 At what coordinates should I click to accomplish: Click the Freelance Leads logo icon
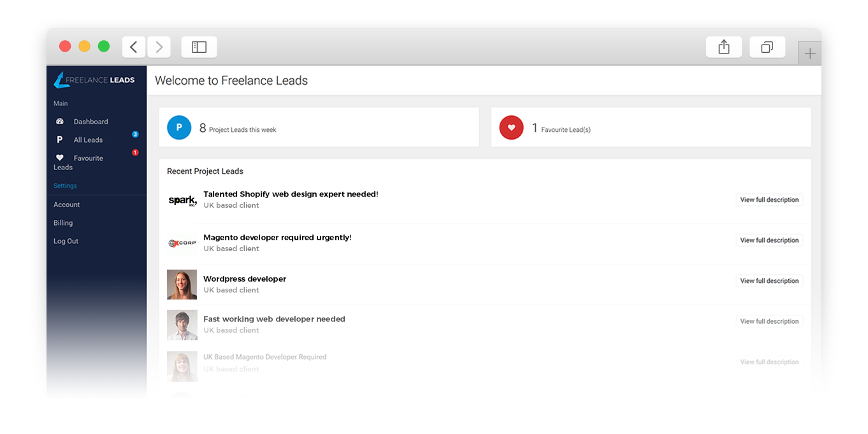coord(62,80)
